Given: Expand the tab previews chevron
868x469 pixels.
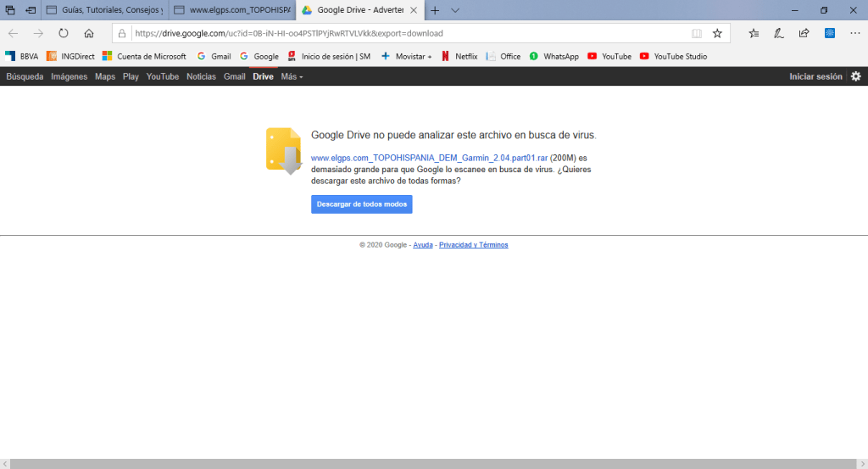Looking at the screenshot, I should [455, 10].
